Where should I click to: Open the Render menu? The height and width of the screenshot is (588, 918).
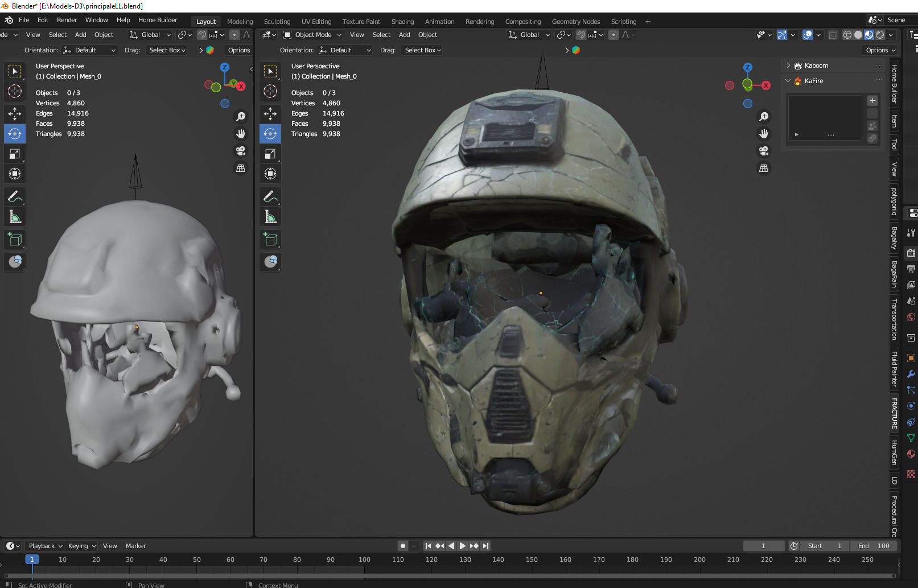(x=67, y=20)
